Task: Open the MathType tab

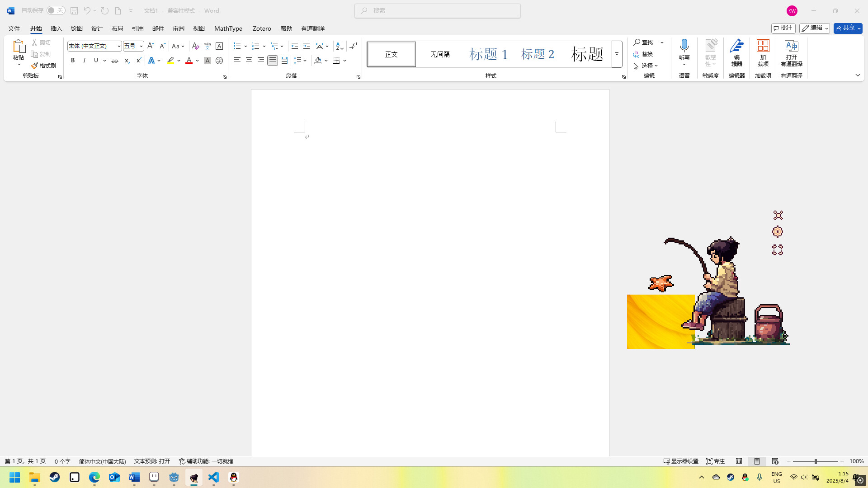Action: click(228, 28)
